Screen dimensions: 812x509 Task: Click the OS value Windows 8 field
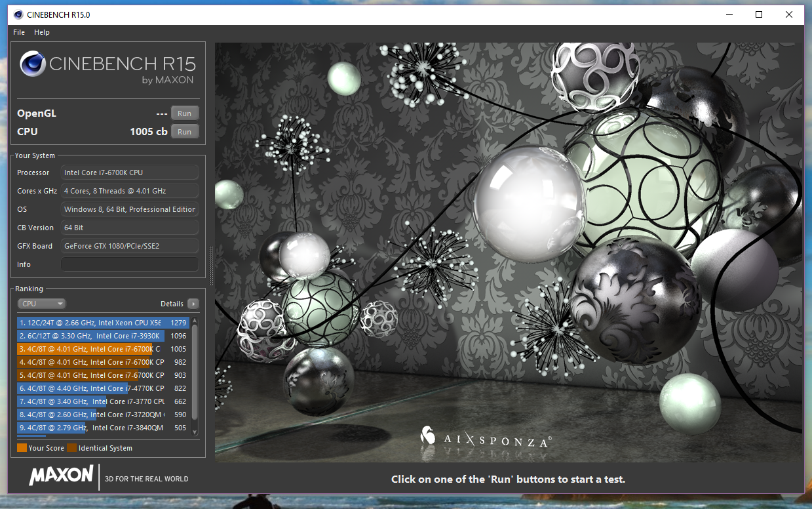pos(130,209)
